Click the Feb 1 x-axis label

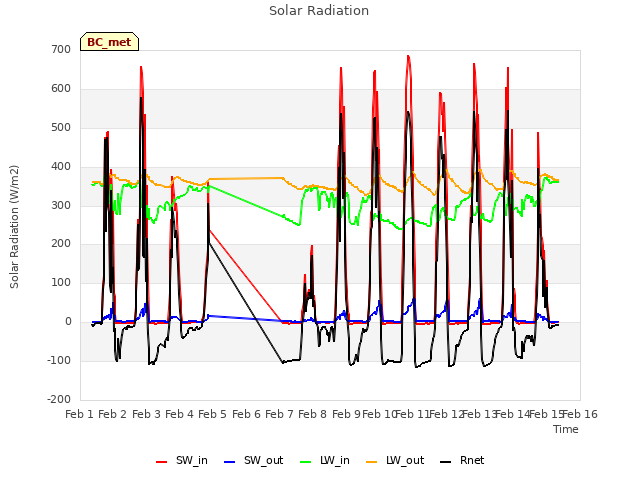coord(80,414)
